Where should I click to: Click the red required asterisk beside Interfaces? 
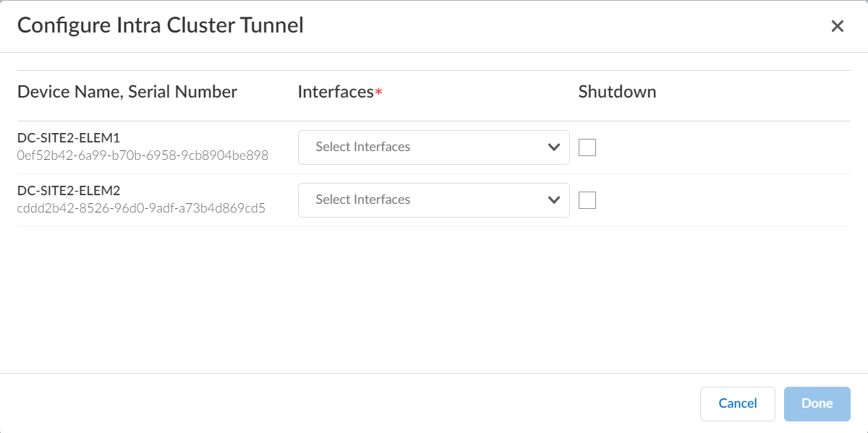click(x=378, y=93)
